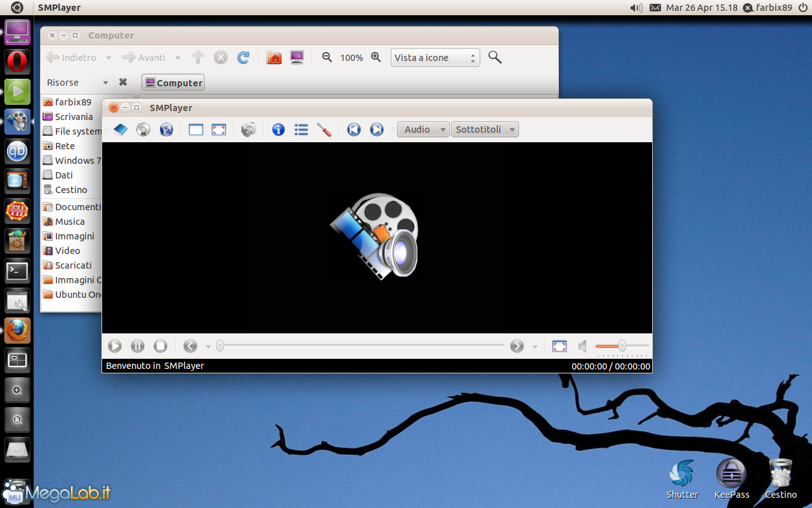Mute audio with the speaker icon
This screenshot has width=812, height=508.
[582, 346]
